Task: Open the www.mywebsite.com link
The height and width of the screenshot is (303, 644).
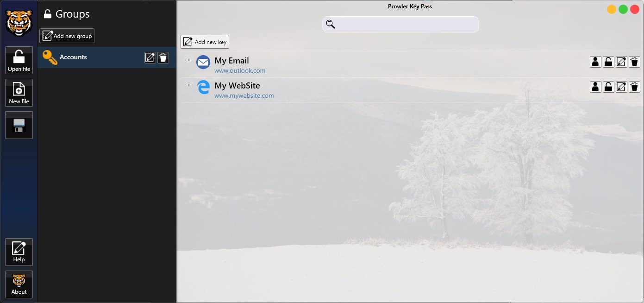Action: click(244, 95)
